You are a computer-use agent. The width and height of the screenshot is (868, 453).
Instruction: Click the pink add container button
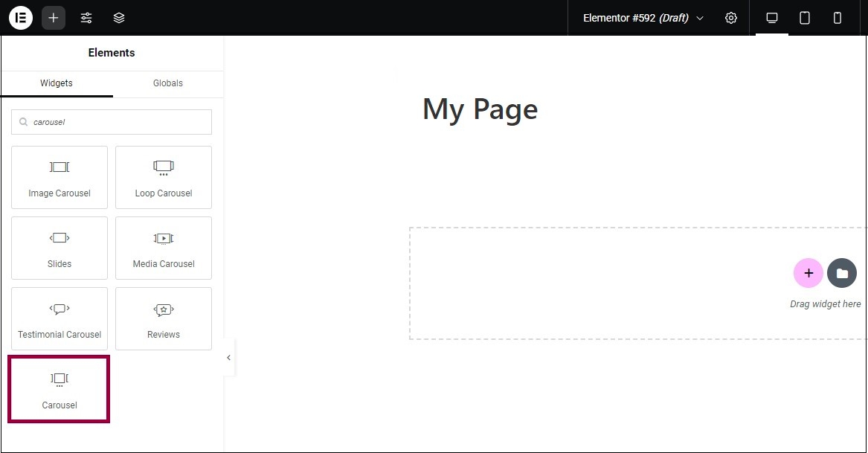pyautogui.click(x=808, y=273)
